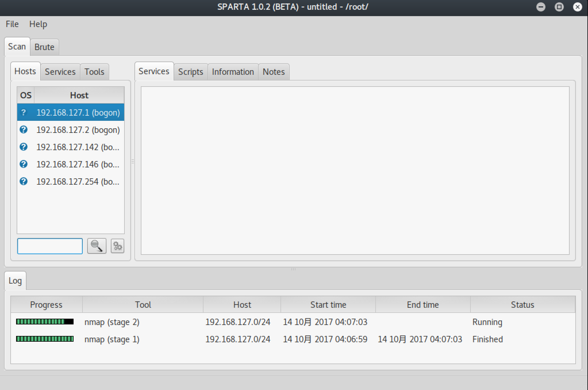Open advanced filter gears icon
588x390 pixels.
(117, 246)
